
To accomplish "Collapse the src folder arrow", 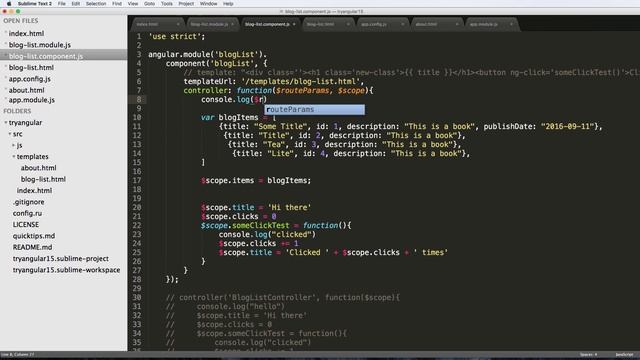I will [10, 134].
